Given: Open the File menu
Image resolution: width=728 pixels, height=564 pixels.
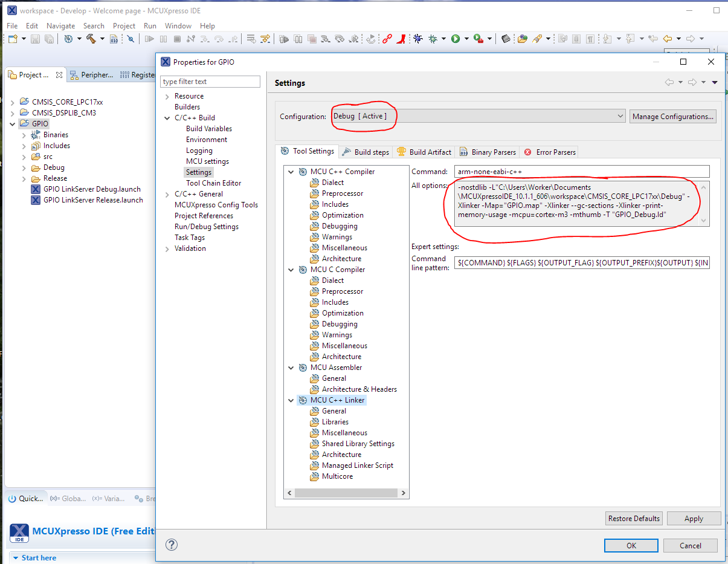Looking at the screenshot, I should pos(12,26).
